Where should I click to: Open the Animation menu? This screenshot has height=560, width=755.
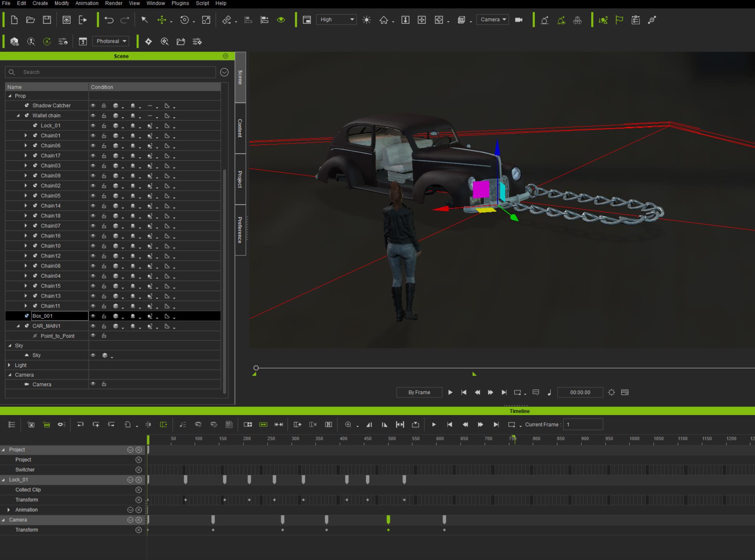click(87, 3)
